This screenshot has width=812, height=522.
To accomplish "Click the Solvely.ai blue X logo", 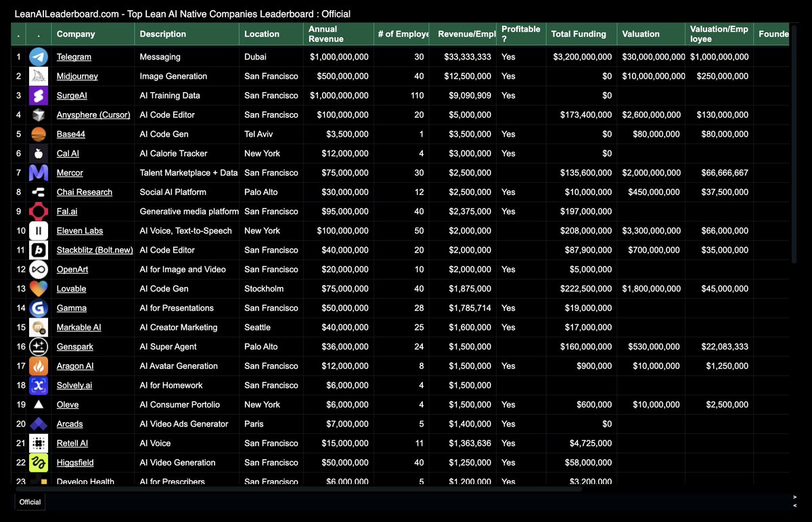I will 39,385.
